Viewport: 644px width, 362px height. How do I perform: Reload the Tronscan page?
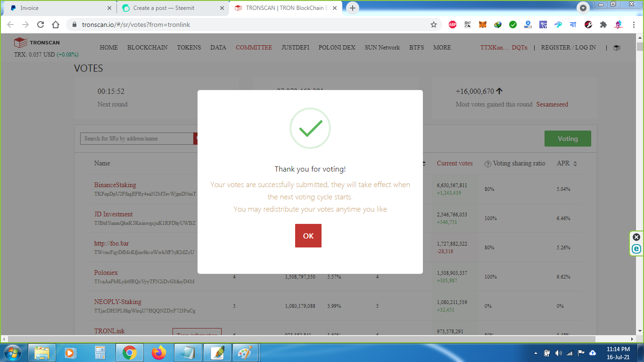(41, 25)
